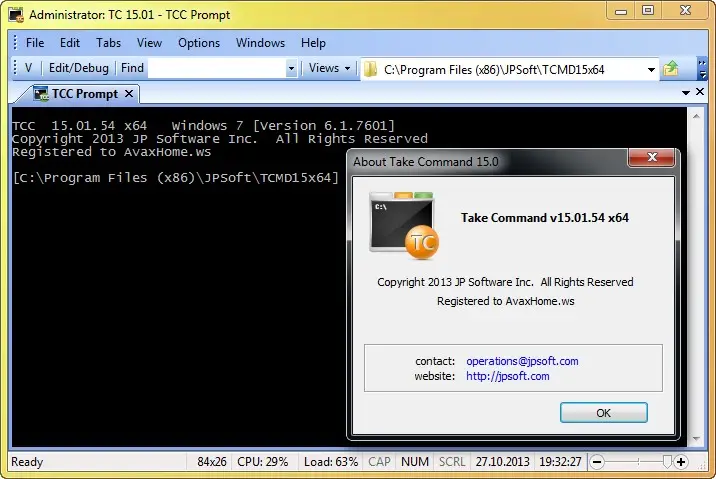Click the NUM indicator in status bar
This screenshot has height=479, width=716.
click(415, 462)
